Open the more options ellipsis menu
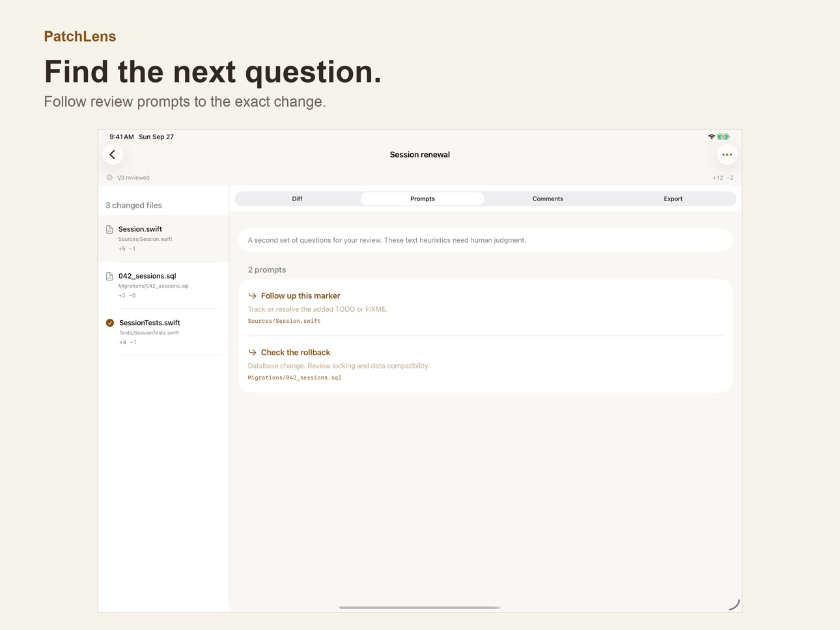The image size is (840, 630). tap(727, 155)
